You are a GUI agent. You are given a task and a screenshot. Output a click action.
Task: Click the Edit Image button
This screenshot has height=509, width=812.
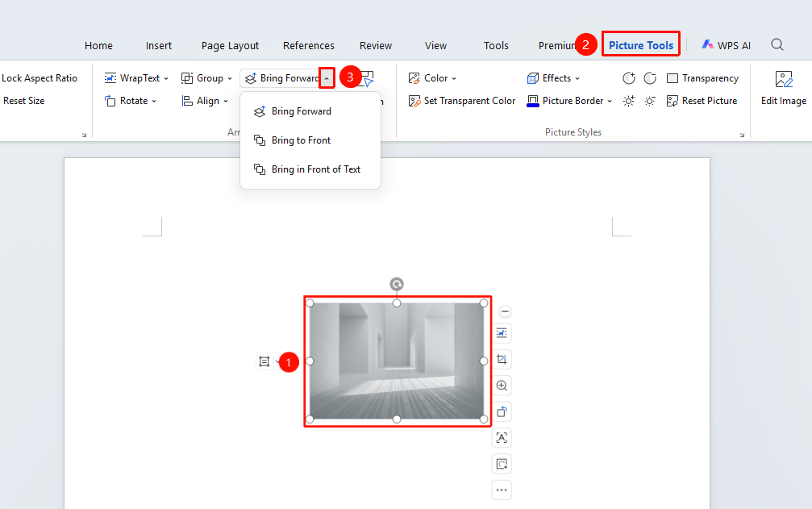784,89
